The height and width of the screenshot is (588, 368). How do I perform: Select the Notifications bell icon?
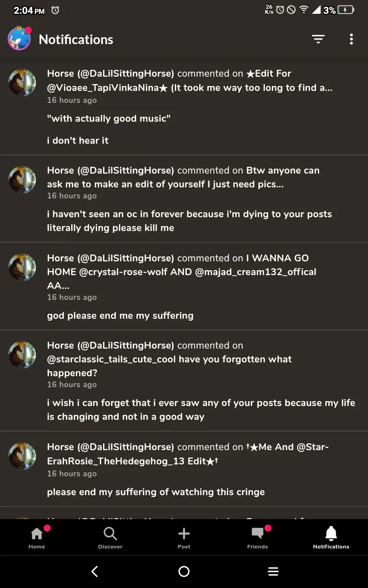point(331,537)
